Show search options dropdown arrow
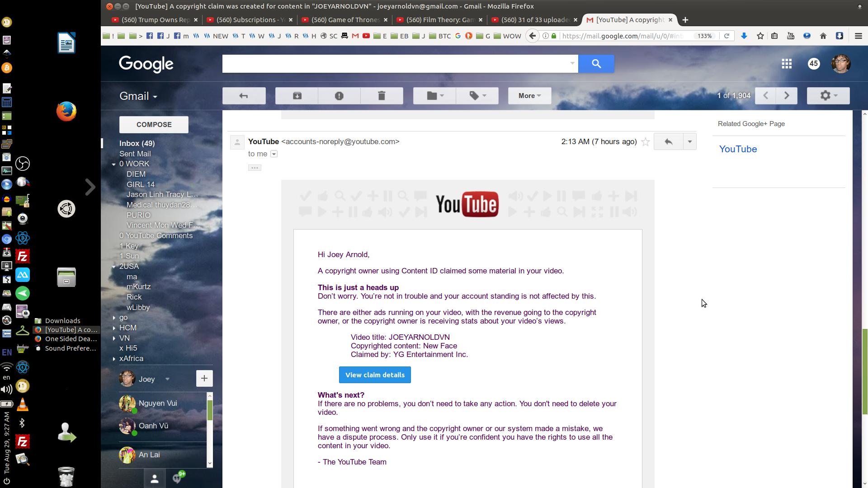 click(572, 64)
